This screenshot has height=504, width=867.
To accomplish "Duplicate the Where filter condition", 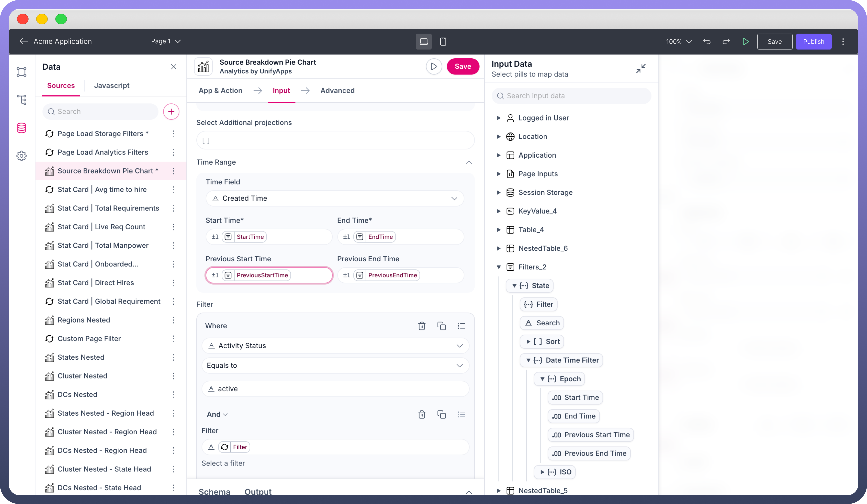I will [441, 326].
